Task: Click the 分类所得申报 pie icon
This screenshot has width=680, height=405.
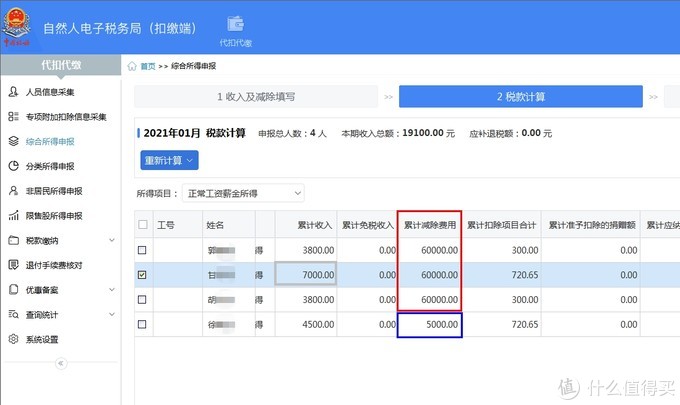Action: point(13,166)
